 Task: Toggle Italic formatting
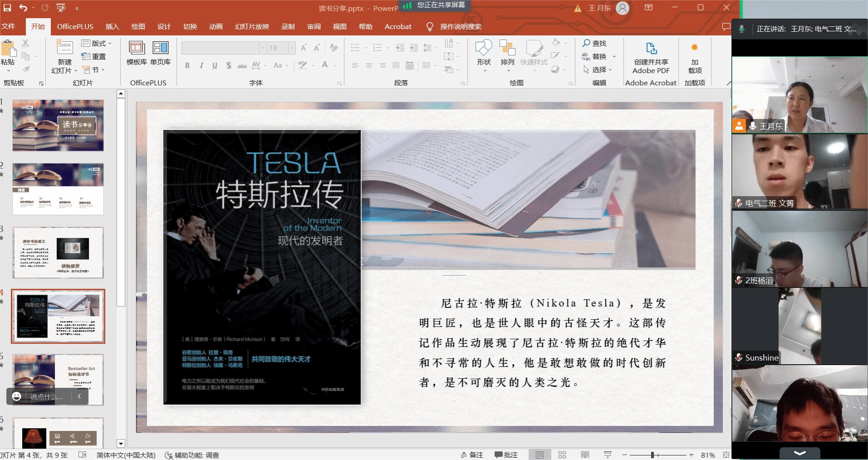point(201,65)
